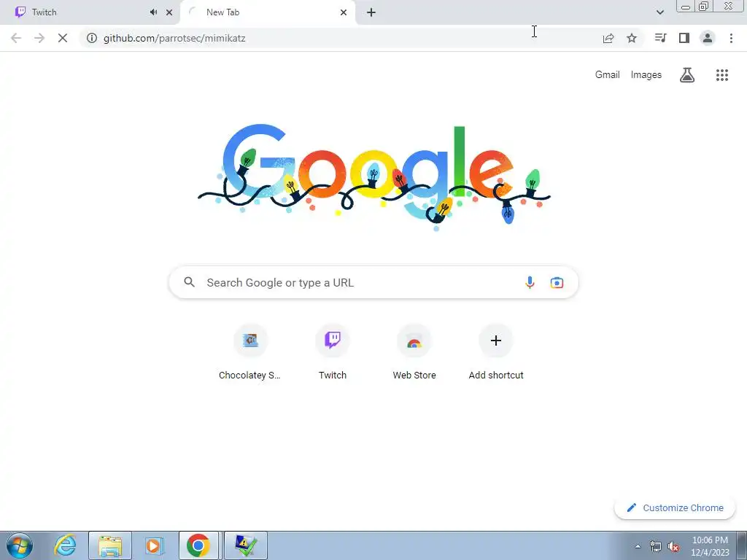View site information icon in address bar
The height and width of the screenshot is (560, 747).
92,38
